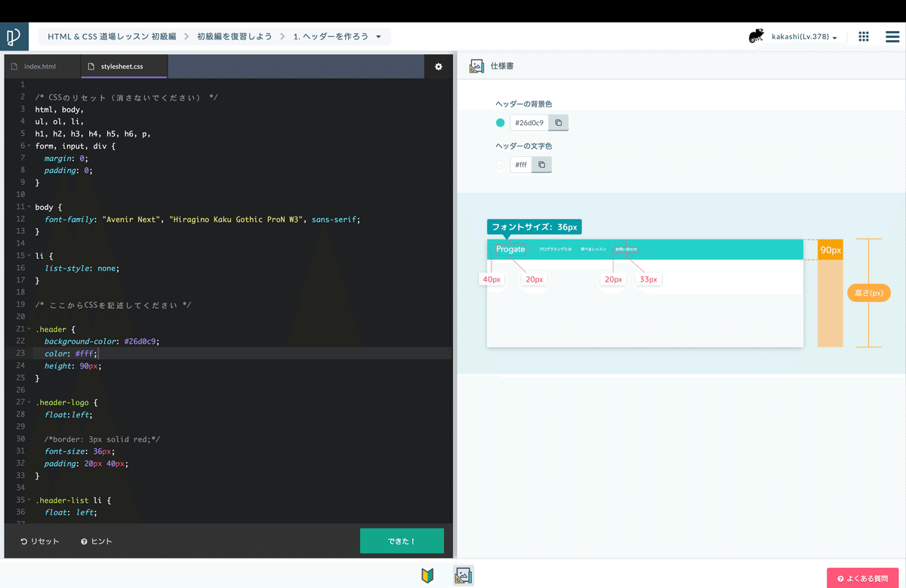
Task: Fold the .header rule at line 21
Action: click(29, 329)
